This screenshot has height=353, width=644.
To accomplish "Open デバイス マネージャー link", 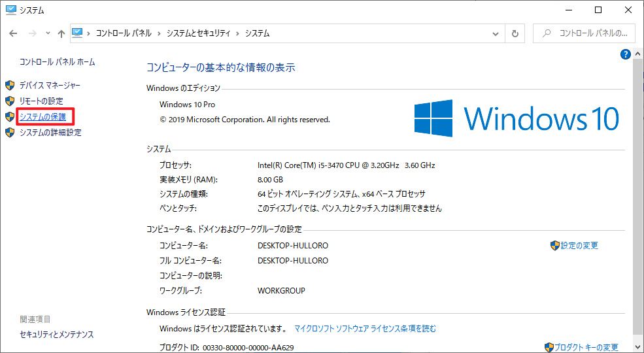I will pos(50,86).
